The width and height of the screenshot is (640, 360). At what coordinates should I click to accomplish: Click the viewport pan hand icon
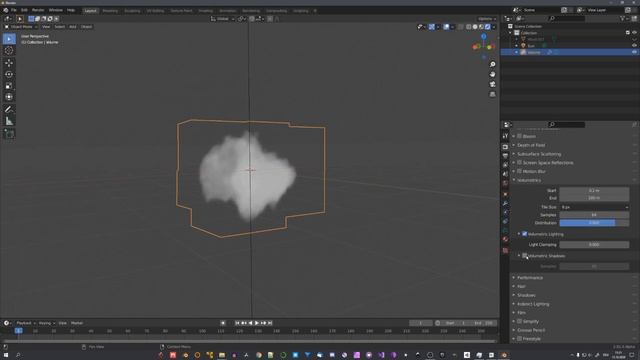(493, 74)
